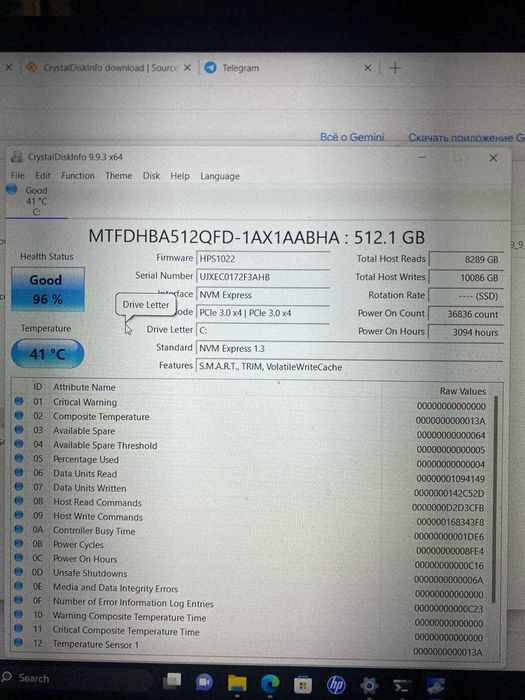Open the Скачать приложение link

466,138
